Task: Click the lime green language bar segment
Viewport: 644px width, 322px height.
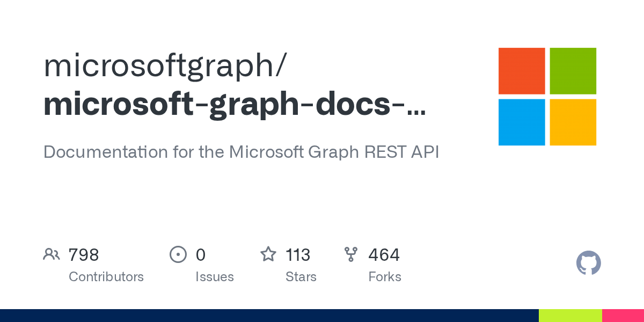Action: pos(570,316)
